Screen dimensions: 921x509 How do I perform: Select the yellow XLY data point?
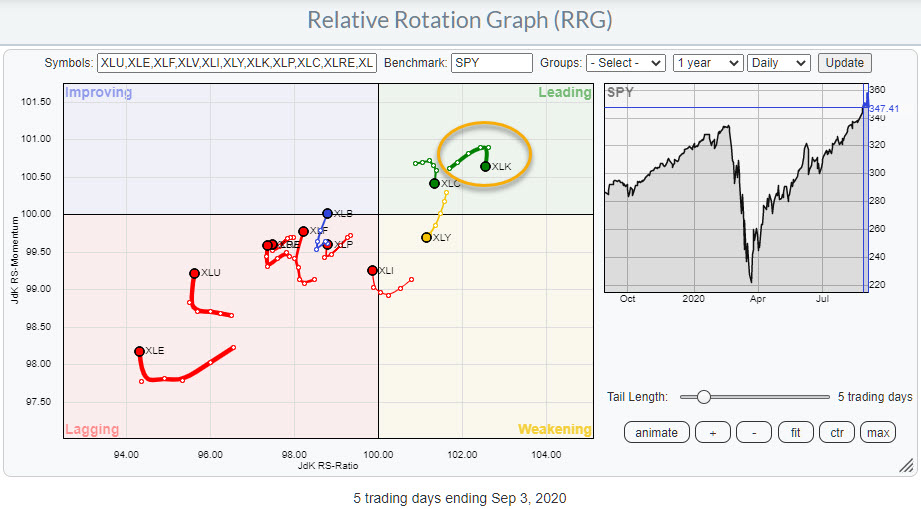(426, 238)
